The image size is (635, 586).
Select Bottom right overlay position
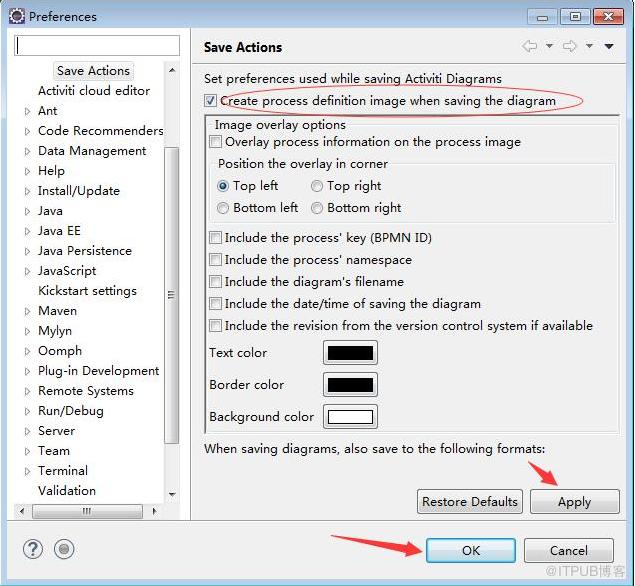click(x=317, y=208)
